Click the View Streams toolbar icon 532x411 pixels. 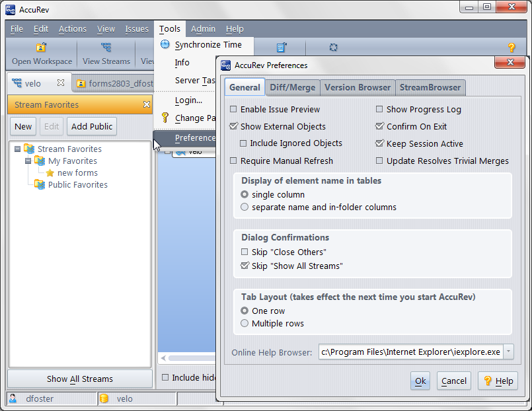pos(106,48)
